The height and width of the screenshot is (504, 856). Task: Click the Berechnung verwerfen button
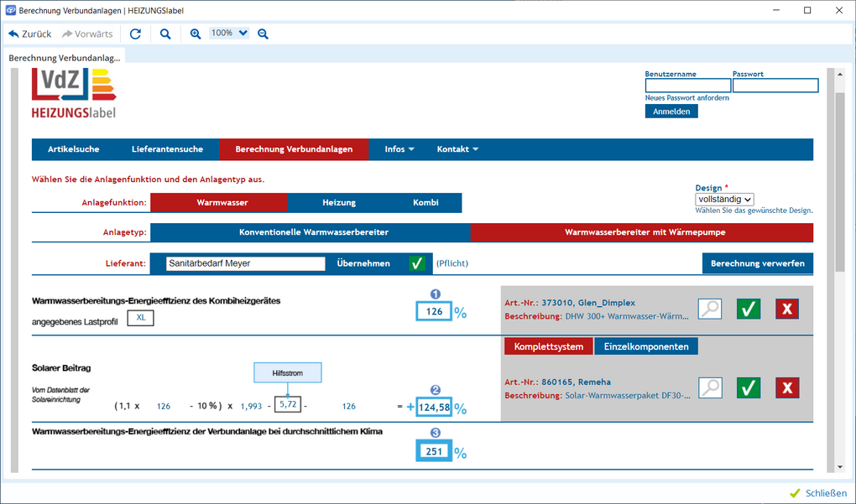757,263
